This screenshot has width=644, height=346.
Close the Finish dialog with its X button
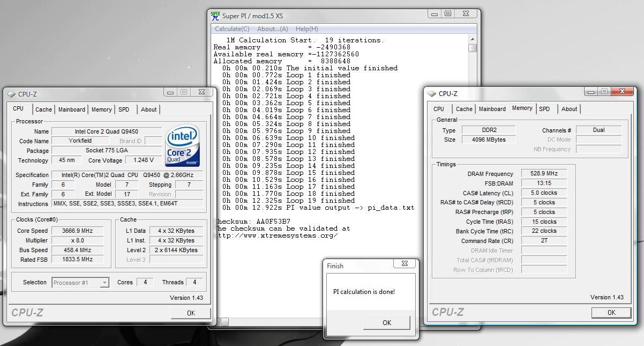[x=405, y=263]
